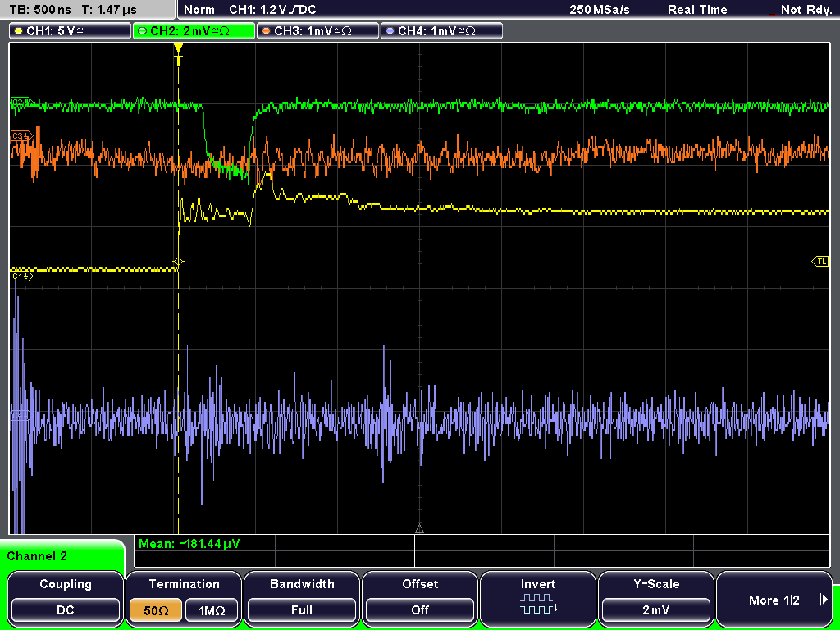Click the yellow trigger position marker at top
The image size is (840, 630).
click(x=178, y=53)
